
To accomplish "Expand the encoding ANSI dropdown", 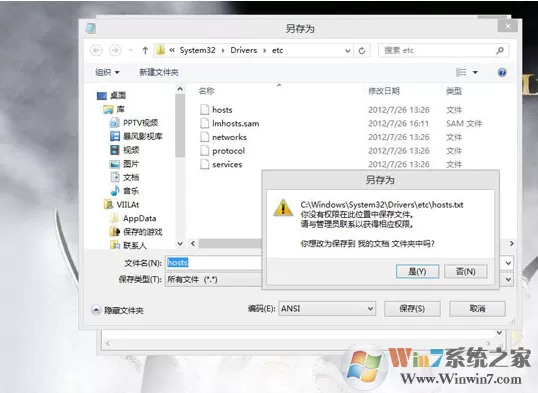I will [327, 308].
